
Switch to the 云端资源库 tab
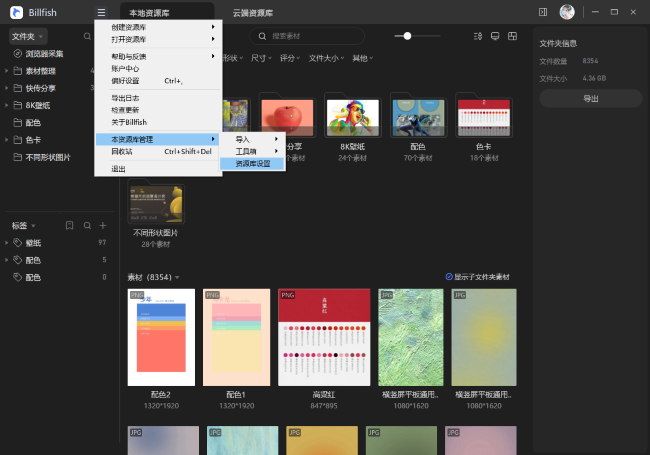[253, 12]
